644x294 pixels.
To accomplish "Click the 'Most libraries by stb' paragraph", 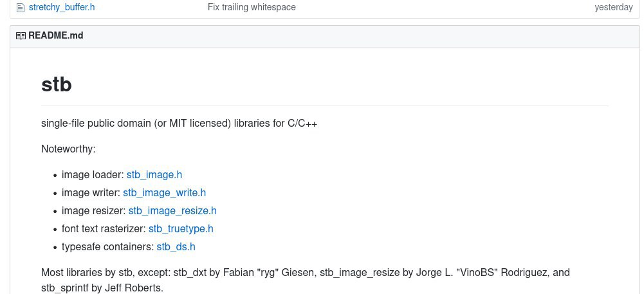I will click(305, 280).
